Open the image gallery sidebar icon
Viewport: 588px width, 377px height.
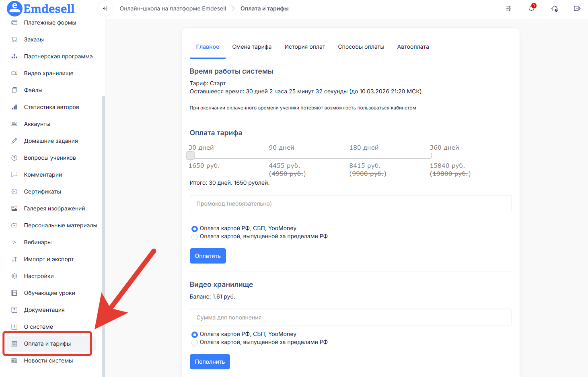point(14,208)
